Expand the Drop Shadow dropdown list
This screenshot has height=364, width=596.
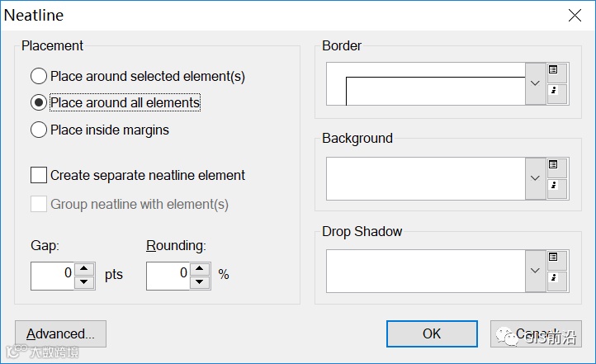pyautogui.click(x=536, y=271)
